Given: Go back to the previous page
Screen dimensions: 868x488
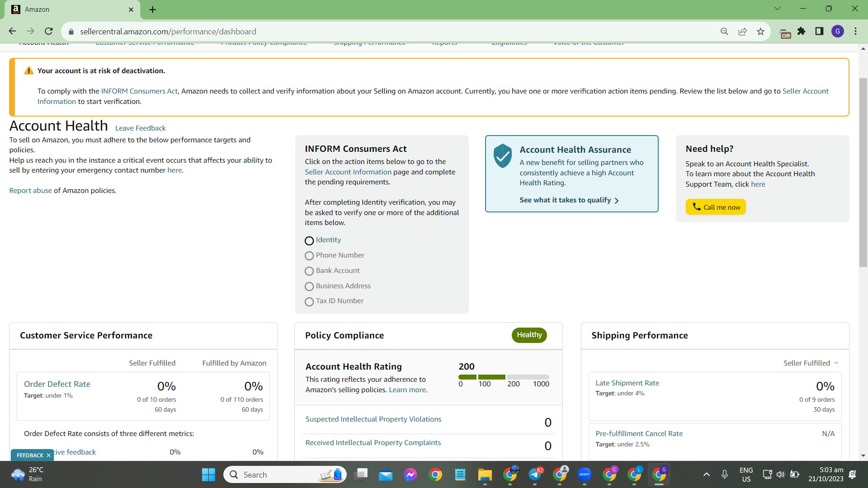Looking at the screenshot, I should [13, 31].
